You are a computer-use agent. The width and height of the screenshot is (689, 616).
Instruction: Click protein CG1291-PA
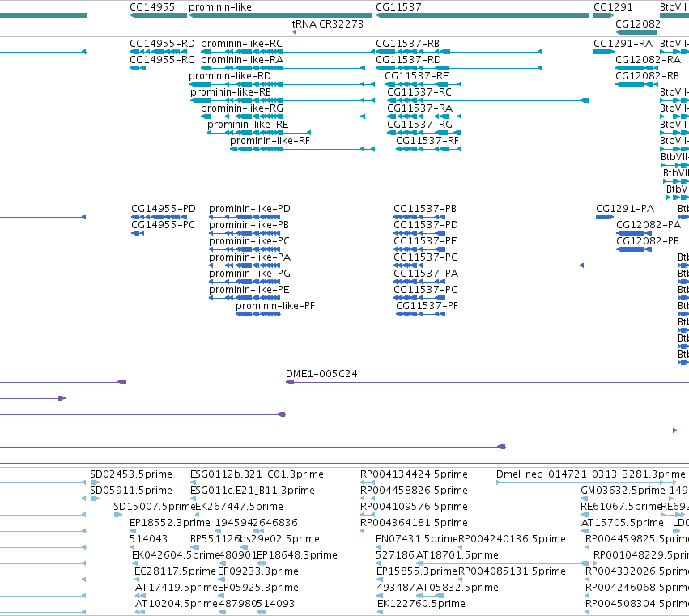click(605, 217)
